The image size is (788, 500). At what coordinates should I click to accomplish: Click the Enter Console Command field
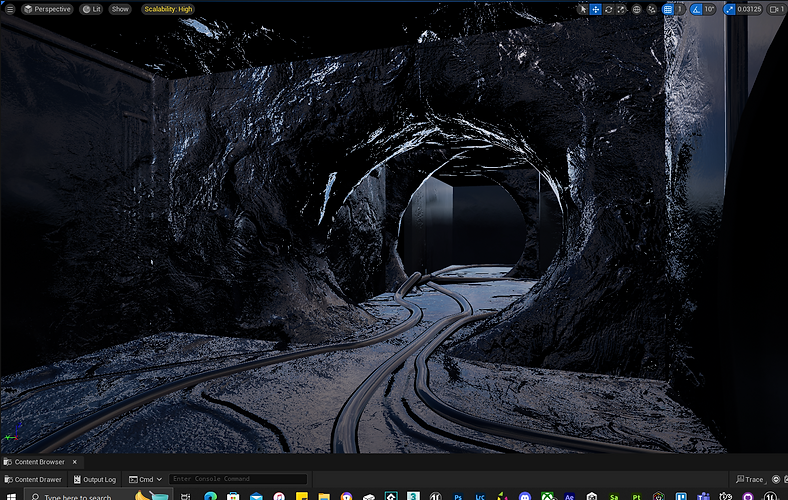click(238, 480)
